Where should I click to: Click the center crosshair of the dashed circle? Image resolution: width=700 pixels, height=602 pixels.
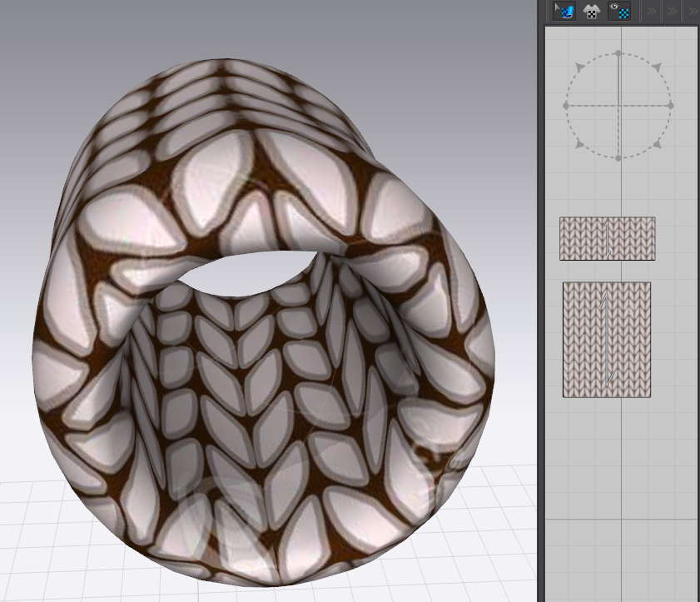click(618, 106)
